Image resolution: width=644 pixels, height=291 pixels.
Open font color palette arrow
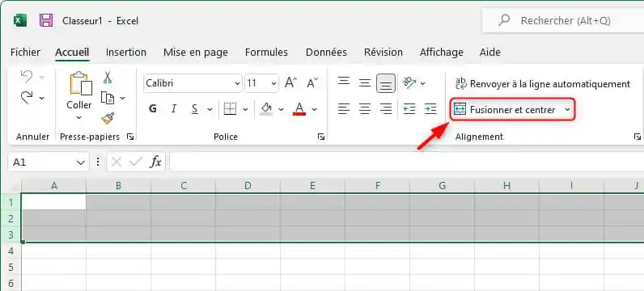[x=314, y=109]
